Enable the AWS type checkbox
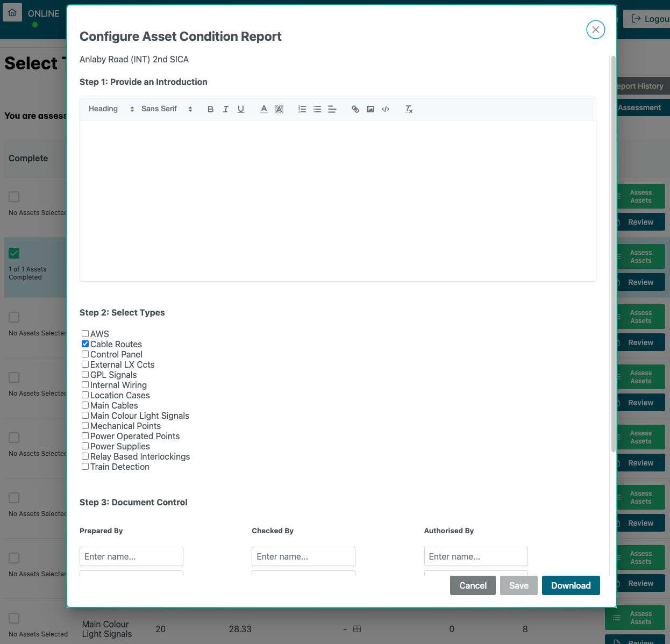The height and width of the screenshot is (644, 670). (x=85, y=334)
